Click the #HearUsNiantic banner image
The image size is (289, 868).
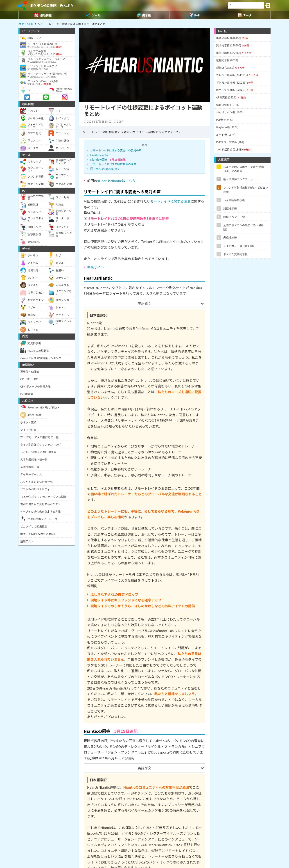pyautogui.click(x=144, y=65)
